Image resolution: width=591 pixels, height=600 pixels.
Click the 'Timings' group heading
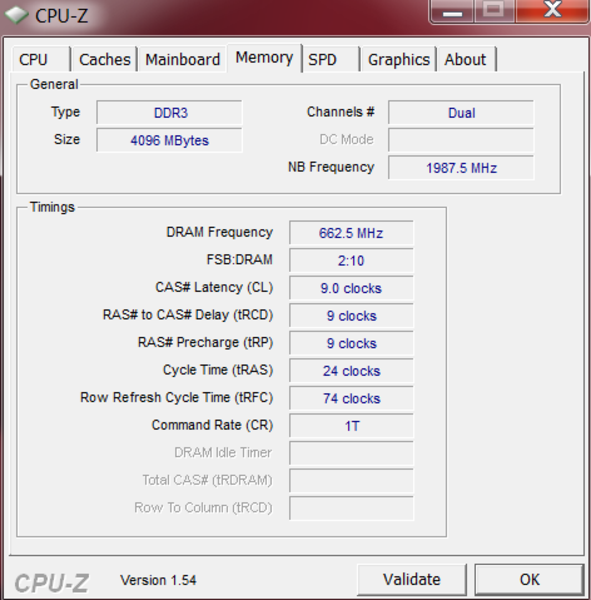[x=52, y=207]
